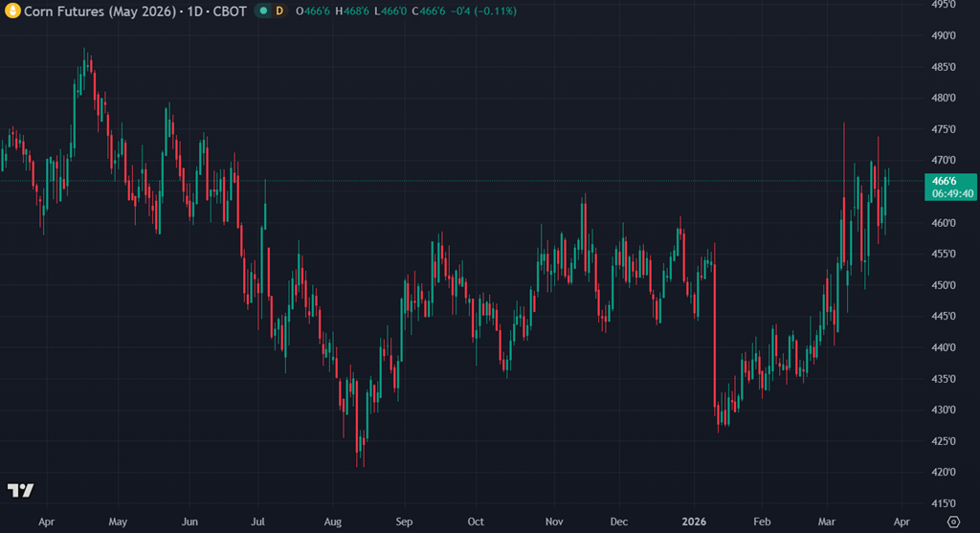Click the 440'0 level on price scale
The image size is (980, 533).
(x=945, y=347)
